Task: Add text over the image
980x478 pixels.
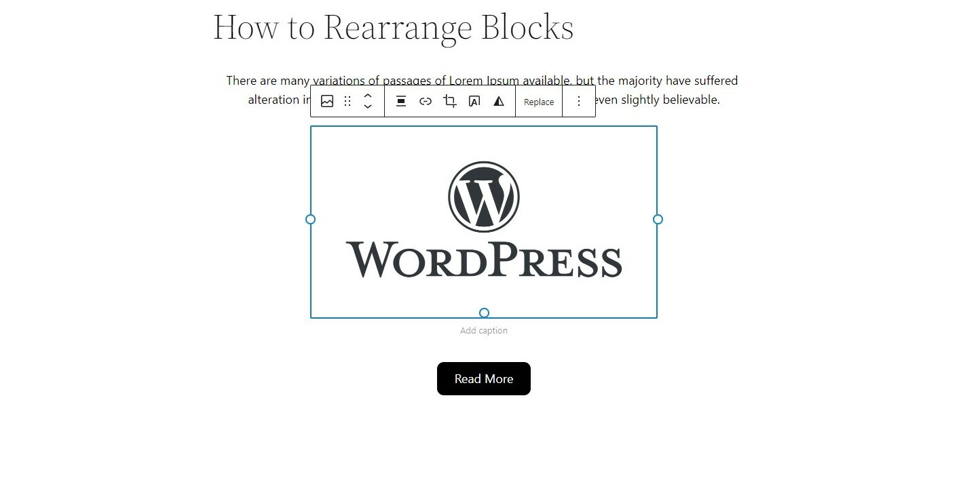Action: (x=474, y=101)
